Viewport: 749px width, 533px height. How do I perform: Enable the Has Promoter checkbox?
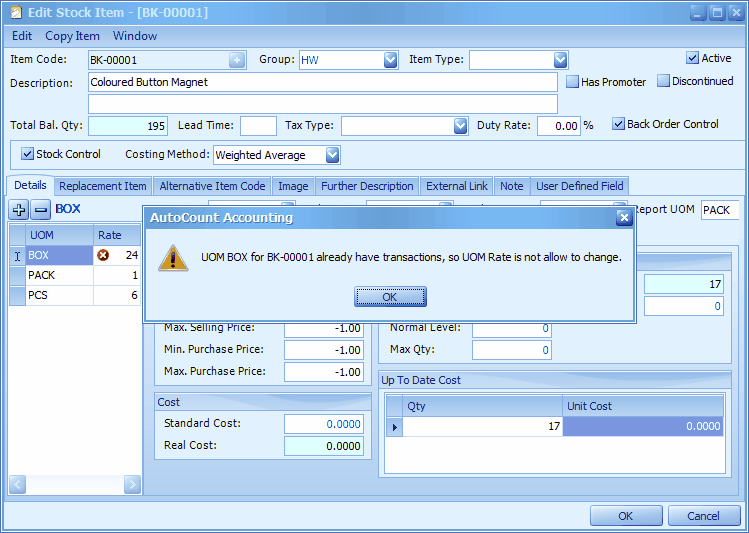[572, 82]
